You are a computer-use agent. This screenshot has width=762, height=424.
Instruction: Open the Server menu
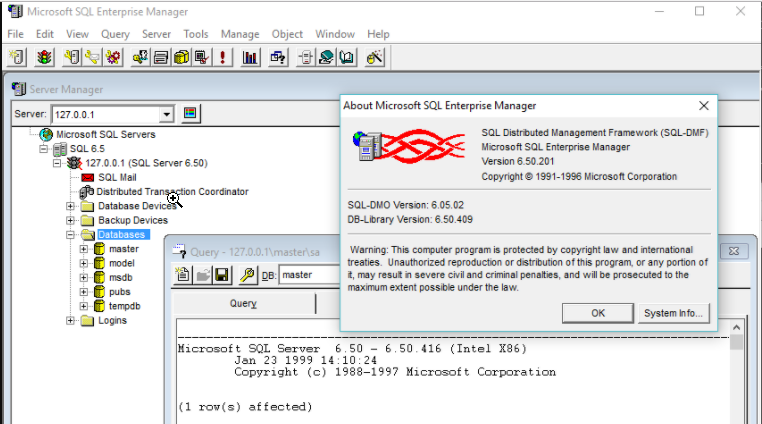pos(156,34)
